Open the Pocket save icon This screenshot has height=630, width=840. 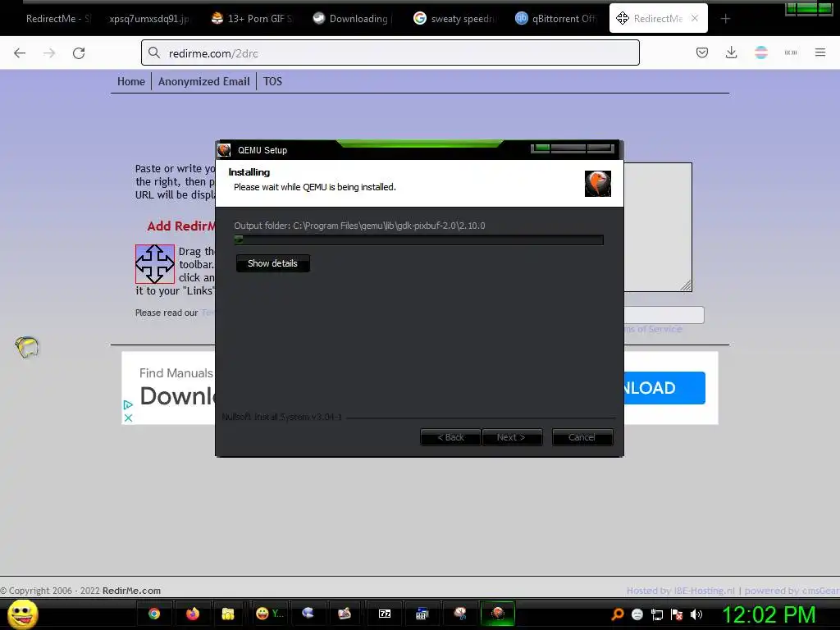702,52
